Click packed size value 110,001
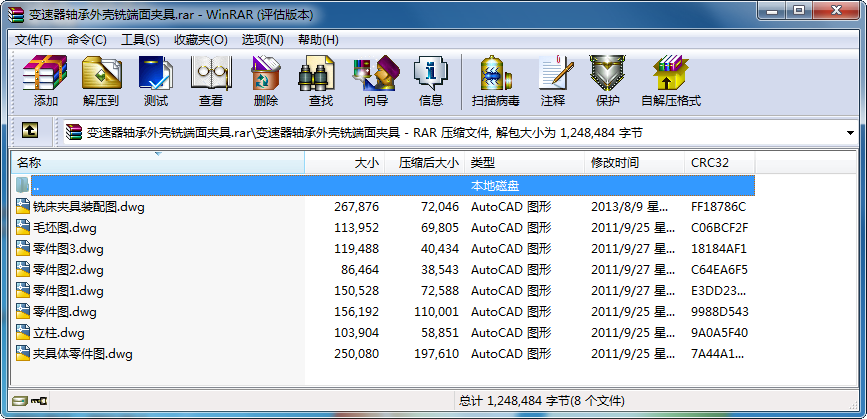 pyautogui.click(x=437, y=312)
